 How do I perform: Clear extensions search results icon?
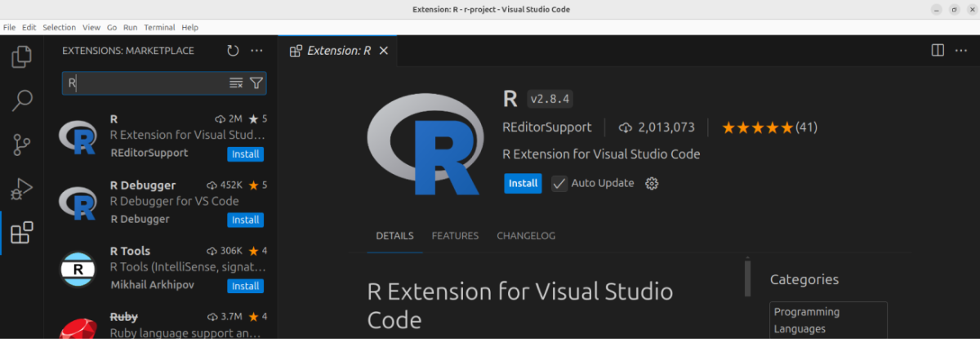pyautogui.click(x=236, y=83)
